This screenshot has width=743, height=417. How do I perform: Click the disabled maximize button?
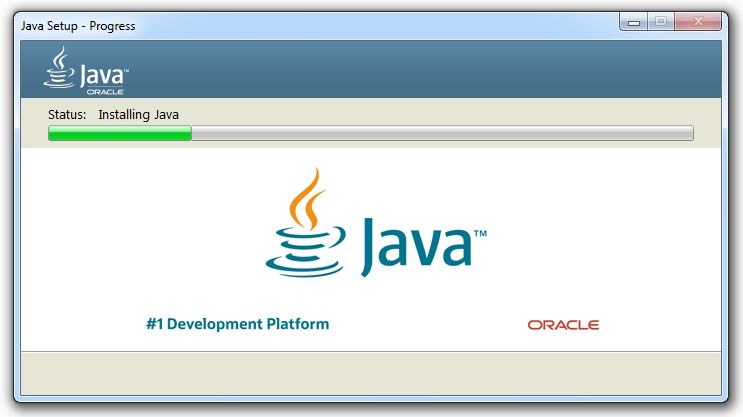661,21
